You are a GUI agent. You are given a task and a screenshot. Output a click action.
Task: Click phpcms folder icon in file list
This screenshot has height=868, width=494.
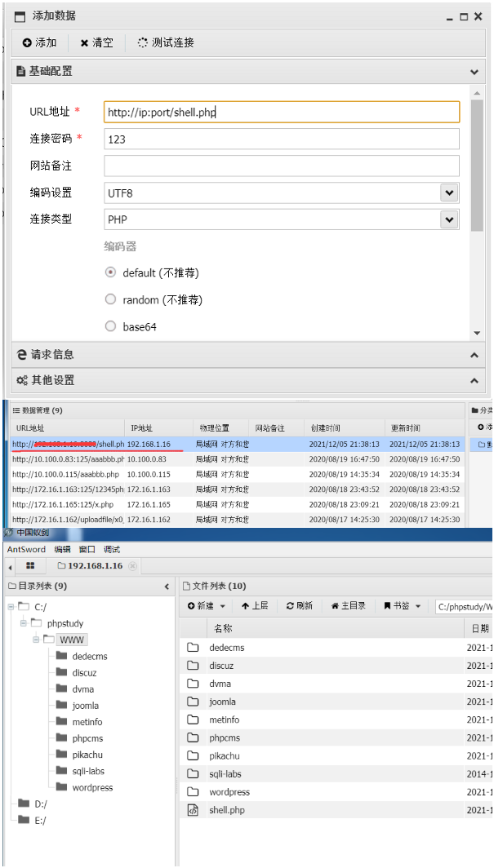pos(193,737)
